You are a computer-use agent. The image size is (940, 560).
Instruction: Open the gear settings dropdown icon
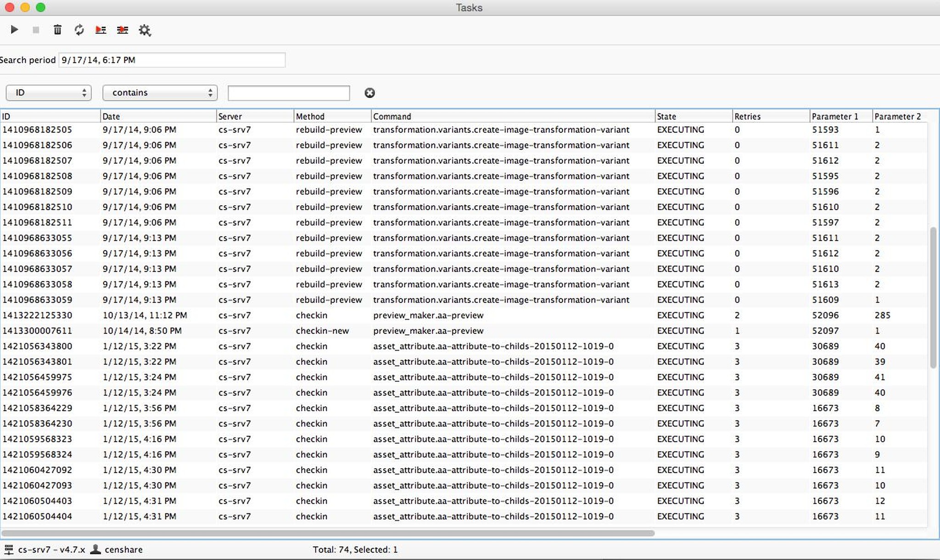click(145, 30)
